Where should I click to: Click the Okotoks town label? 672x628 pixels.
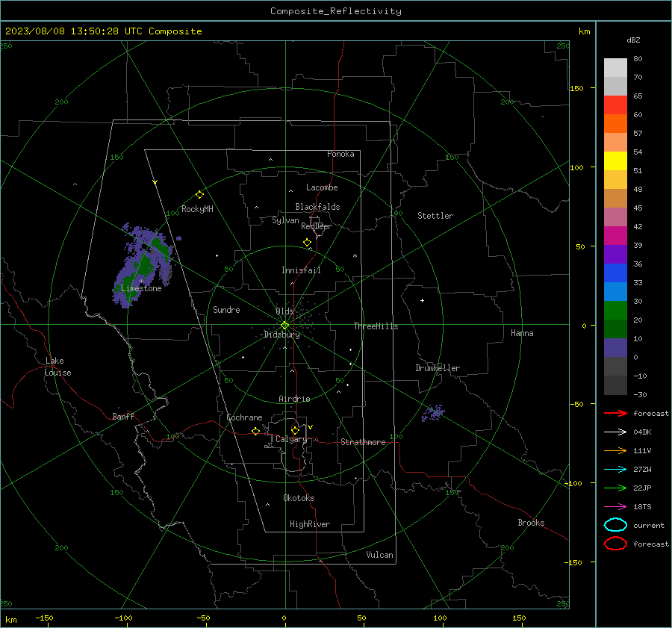pos(299,498)
